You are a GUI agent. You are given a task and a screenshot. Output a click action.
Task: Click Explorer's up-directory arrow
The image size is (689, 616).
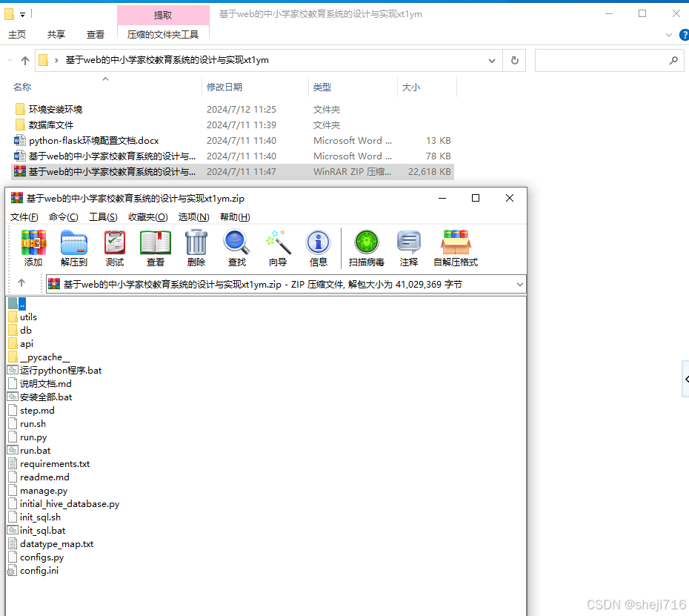click(25, 61)
